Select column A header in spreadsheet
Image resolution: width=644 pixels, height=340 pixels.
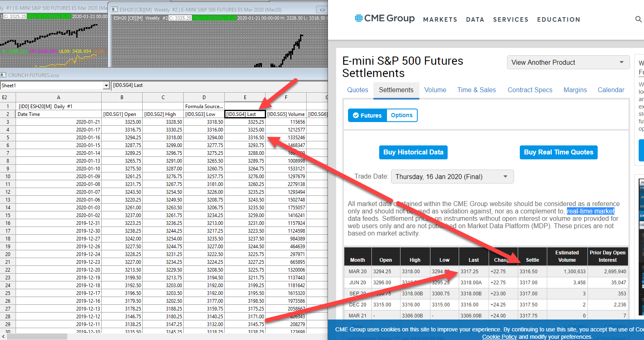pyautogui.click(x=59, y=97)
